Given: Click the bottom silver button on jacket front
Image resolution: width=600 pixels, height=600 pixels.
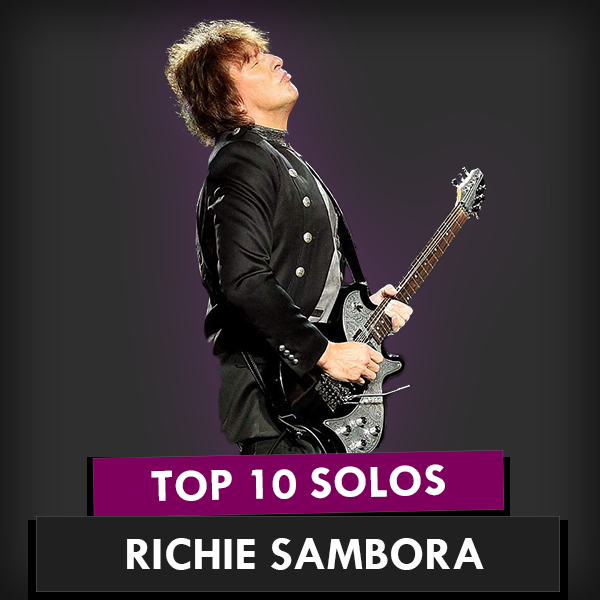Looking at the screenshot, I should 300,272.
